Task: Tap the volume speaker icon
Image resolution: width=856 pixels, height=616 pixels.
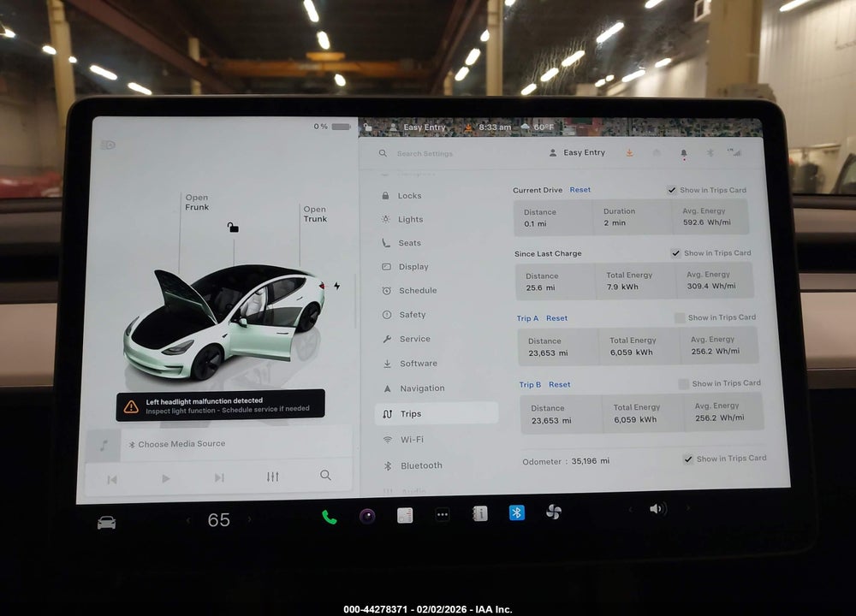Action: point(657,509)
